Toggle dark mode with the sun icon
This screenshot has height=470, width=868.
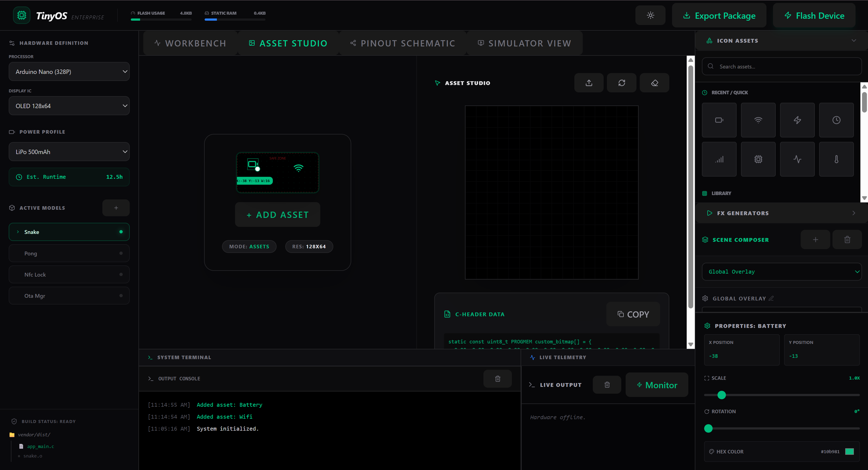(650, 15)
